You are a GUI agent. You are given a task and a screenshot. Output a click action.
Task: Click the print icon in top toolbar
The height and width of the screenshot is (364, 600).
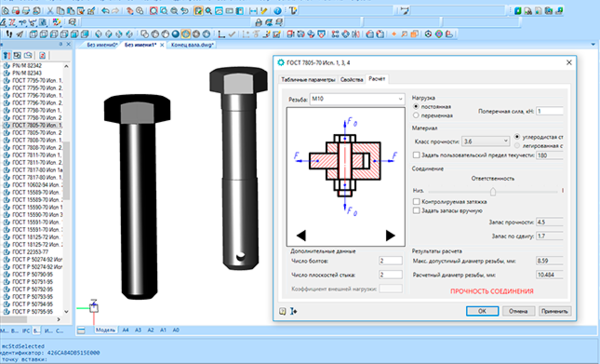tap(26, 11)
